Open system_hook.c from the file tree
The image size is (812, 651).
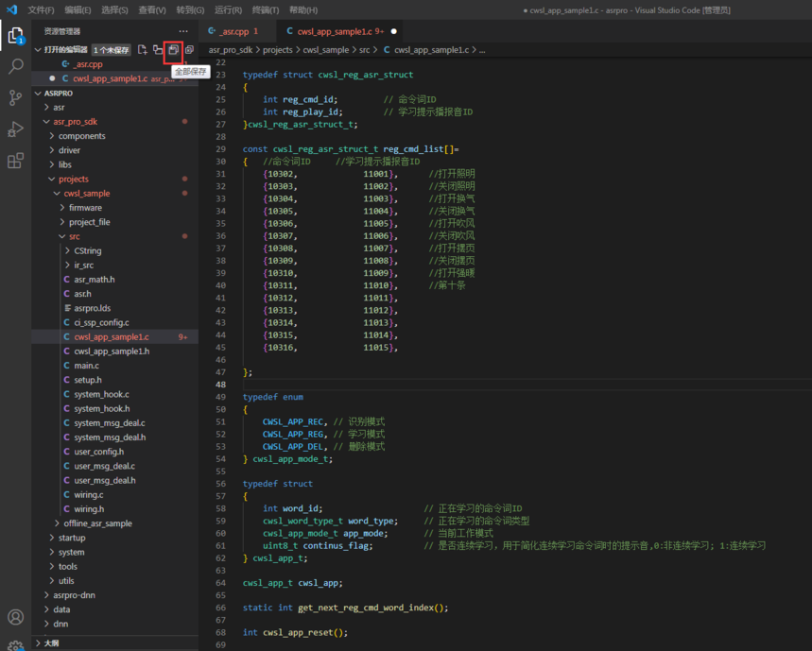[115, 394]
